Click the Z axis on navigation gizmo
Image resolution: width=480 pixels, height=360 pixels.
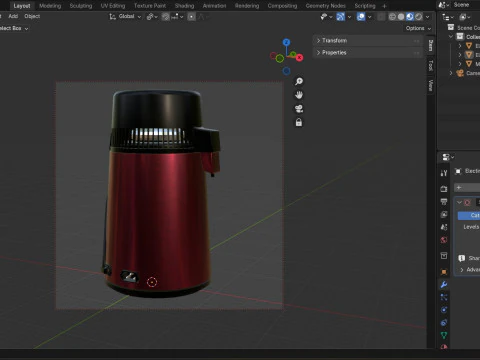tap(286, 42)
